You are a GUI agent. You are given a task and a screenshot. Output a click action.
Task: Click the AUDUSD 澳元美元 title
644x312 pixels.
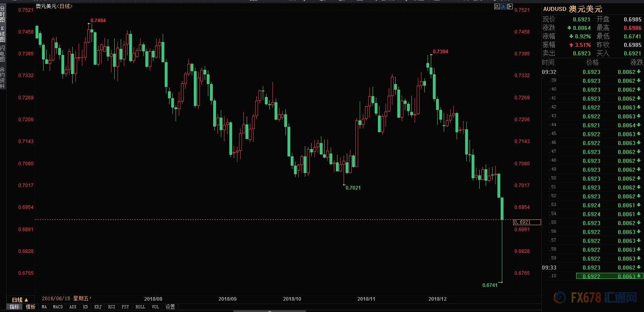tap(572, 9)
